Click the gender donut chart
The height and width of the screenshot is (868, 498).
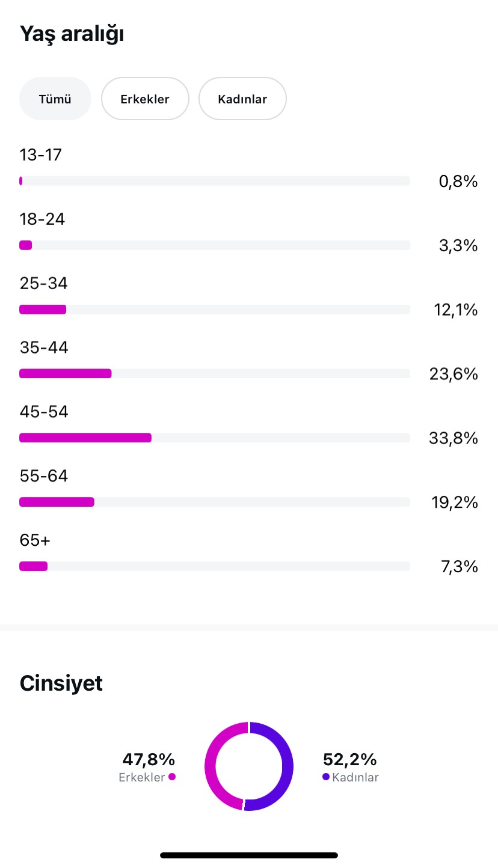(249, 766)
